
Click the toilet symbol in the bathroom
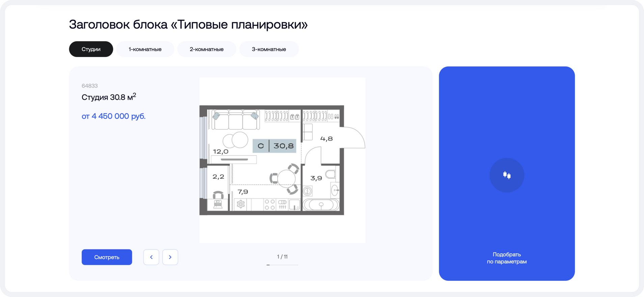tap(331, 174)
